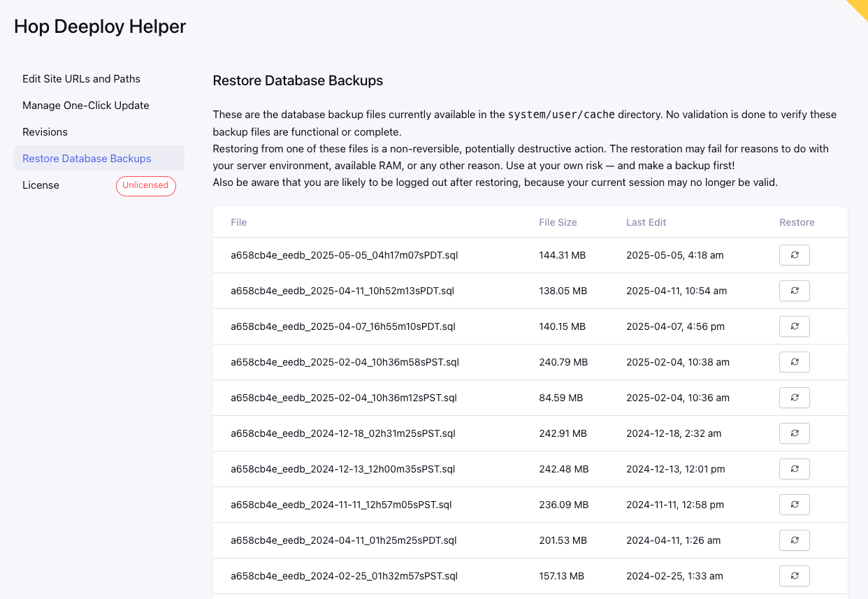Restore the 2024-12-13 noon backup
The height and width of the screenshot is (599, 868).
click(x=794, y=469)
